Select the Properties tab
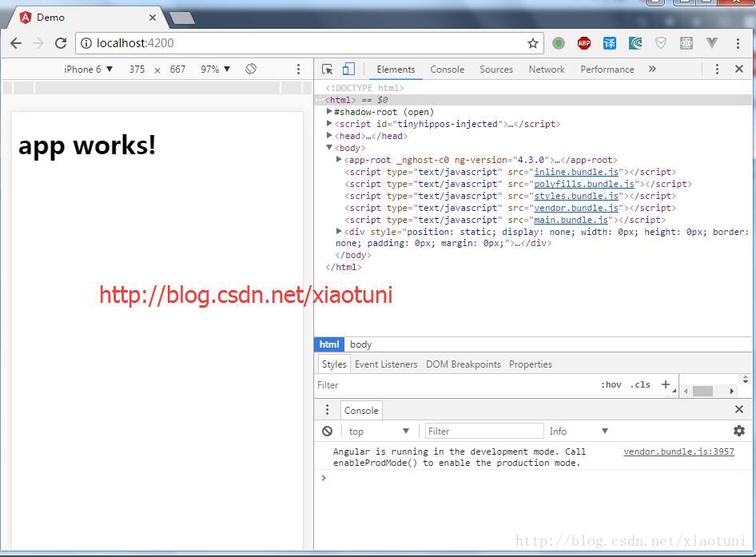The width and height of the screenshot is (756, 557). 531,364
